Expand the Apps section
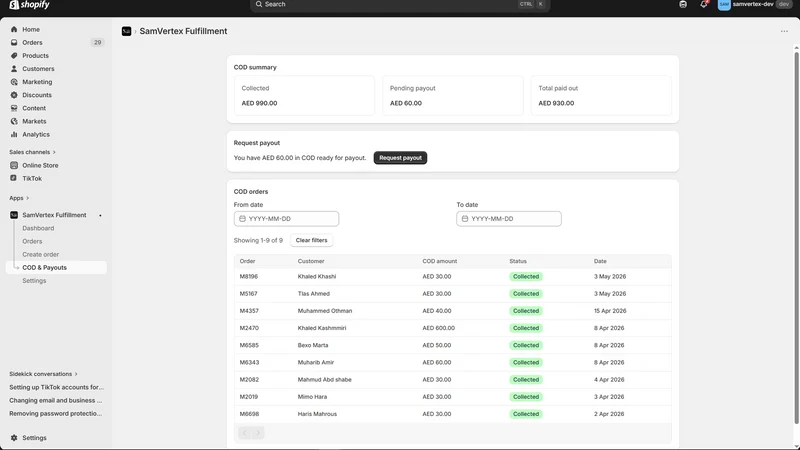800x450 pixels. tap(19, 198)
